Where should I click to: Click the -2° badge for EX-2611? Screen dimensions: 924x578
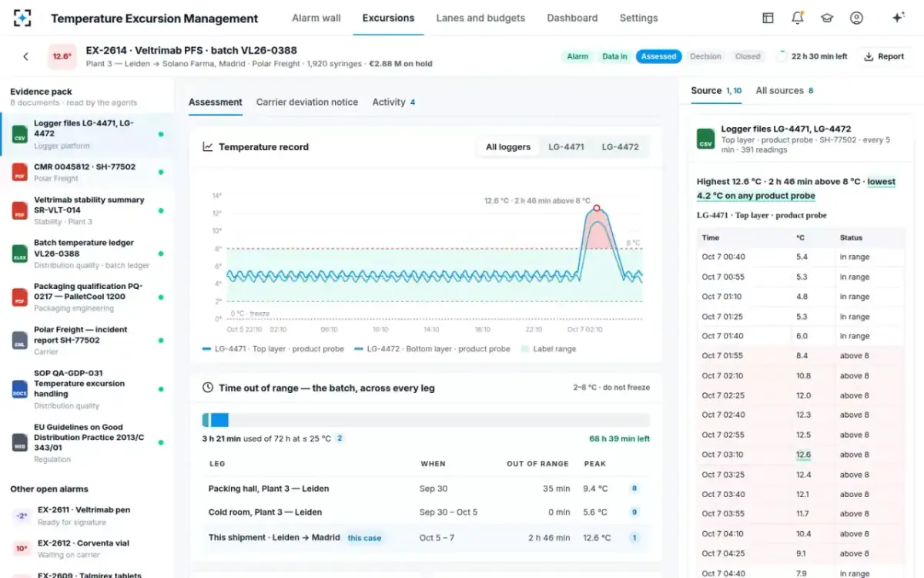coord(22,516)
